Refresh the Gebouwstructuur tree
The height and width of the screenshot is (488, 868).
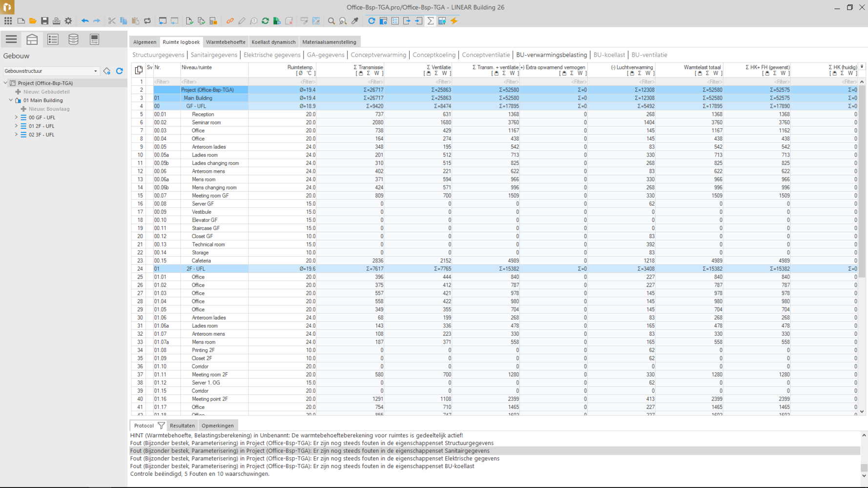pos(120,71)
